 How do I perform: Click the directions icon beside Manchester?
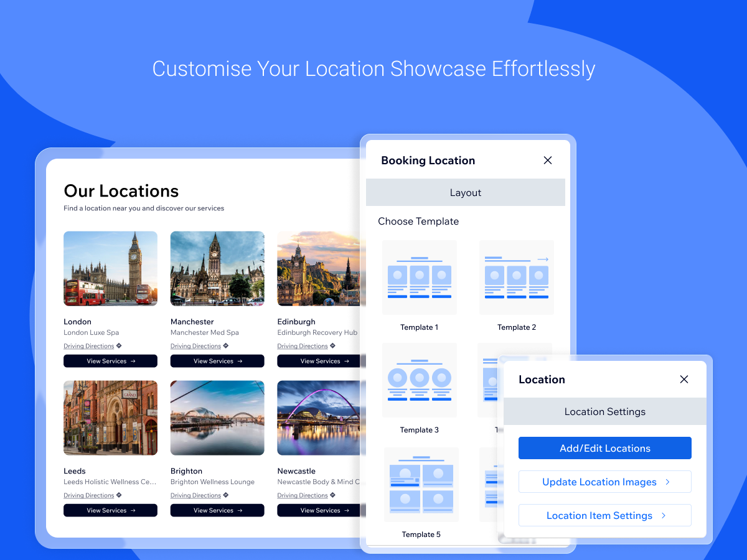(x=226, y=346)
